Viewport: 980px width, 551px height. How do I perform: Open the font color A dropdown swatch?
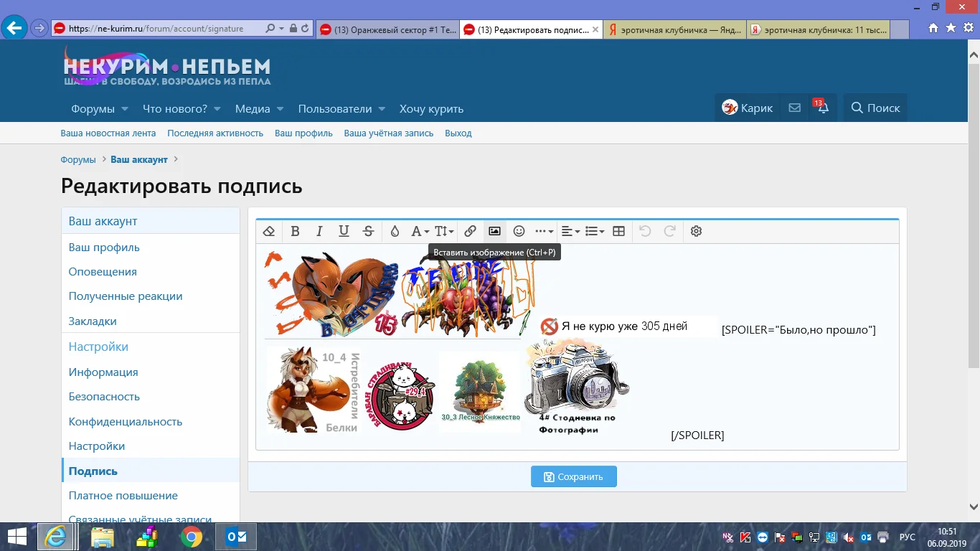[419, 231]
